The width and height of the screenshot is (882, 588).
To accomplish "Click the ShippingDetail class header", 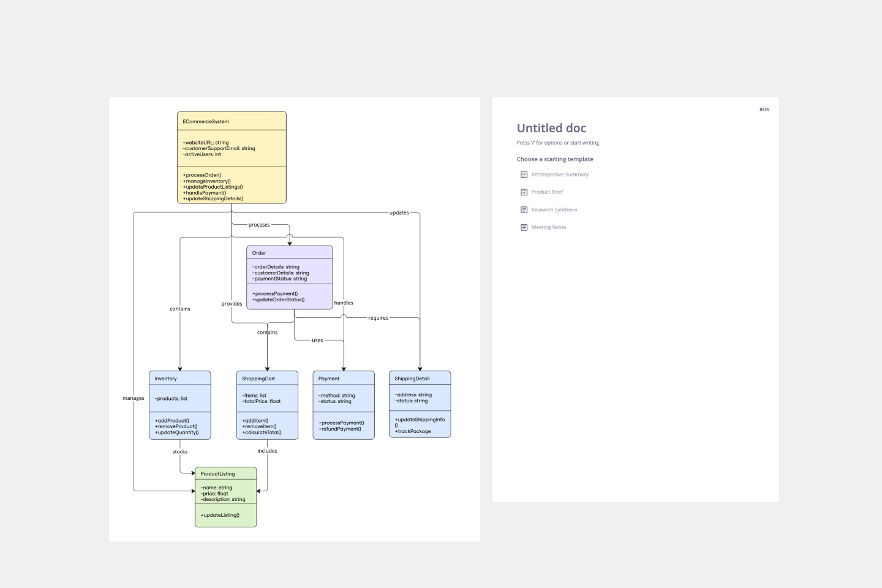I will [x=420, y=379].
